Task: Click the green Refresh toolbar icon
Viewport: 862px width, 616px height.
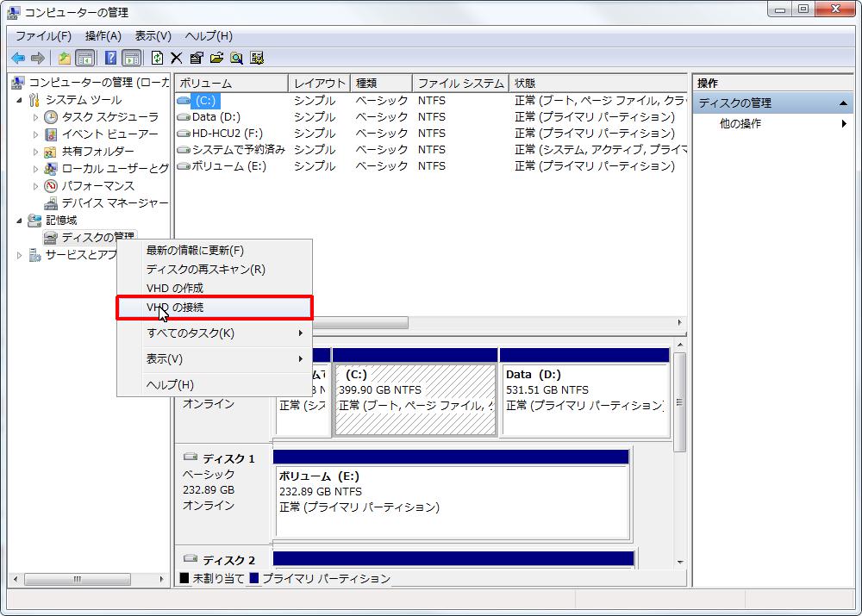Action: coord(157,58)
